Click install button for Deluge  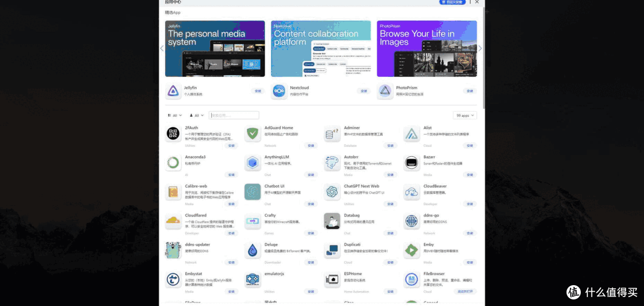point(311,262)
